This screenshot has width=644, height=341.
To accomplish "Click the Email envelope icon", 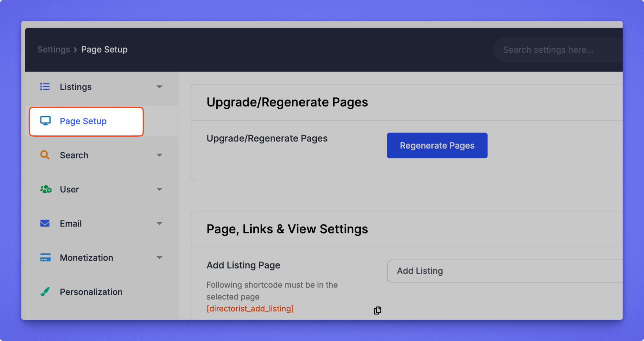I will [45, 223].
